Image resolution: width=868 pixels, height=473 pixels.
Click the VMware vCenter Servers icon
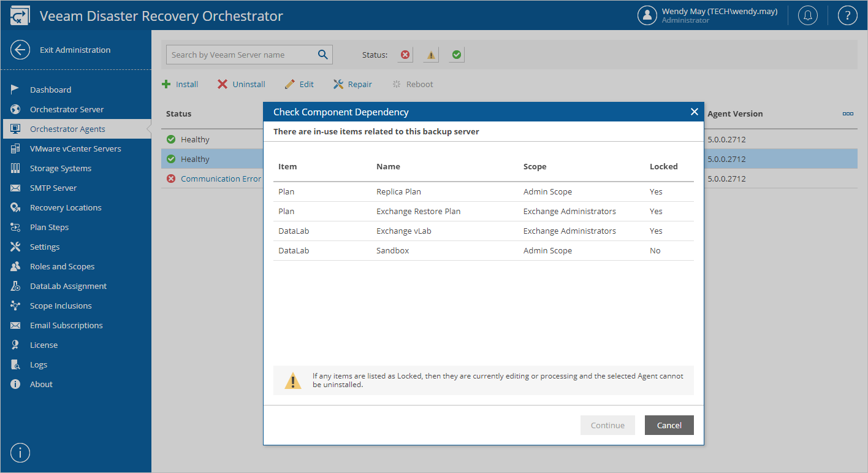point(16,148)
